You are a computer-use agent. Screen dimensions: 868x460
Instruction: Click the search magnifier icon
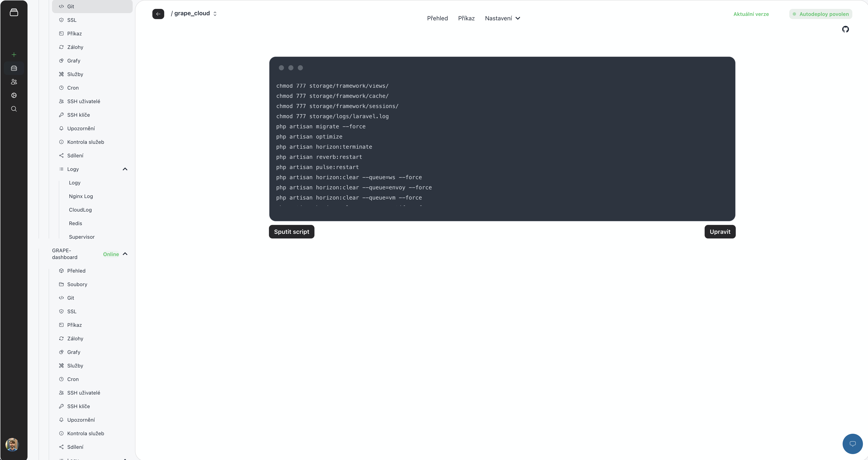coord(14,109)
